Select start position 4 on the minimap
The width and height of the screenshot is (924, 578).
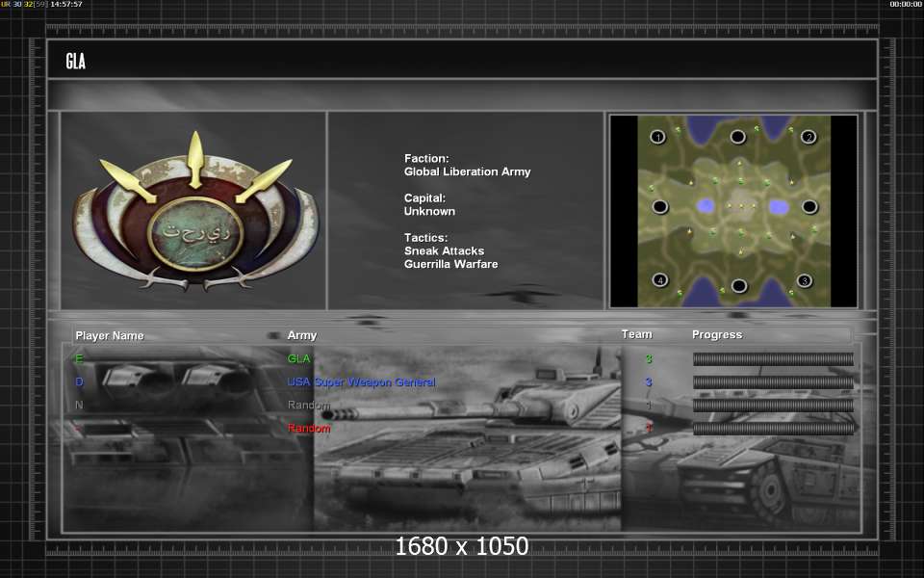(x=660, y=279)
